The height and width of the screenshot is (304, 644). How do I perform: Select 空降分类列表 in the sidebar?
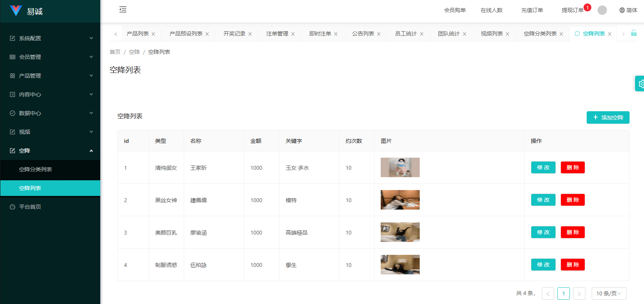coord(35,169)
